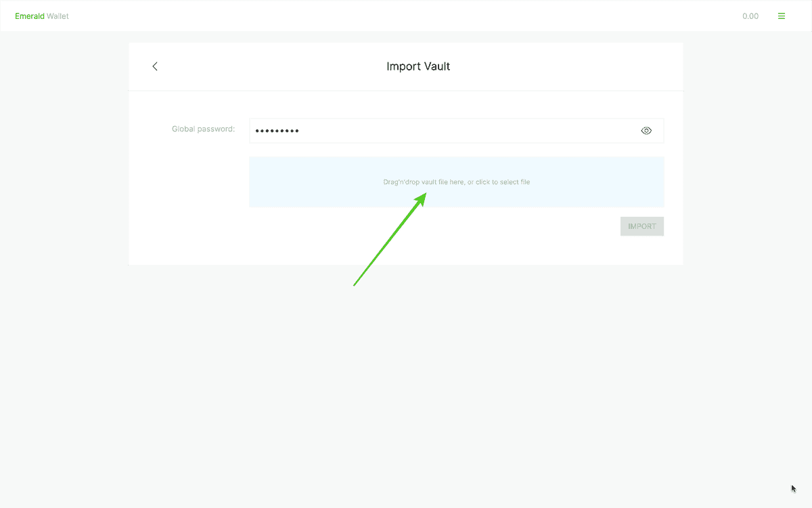The image size is (812, 508).
Task: Click the Emerald Wallet logo
Action: (x=42, y=16)
